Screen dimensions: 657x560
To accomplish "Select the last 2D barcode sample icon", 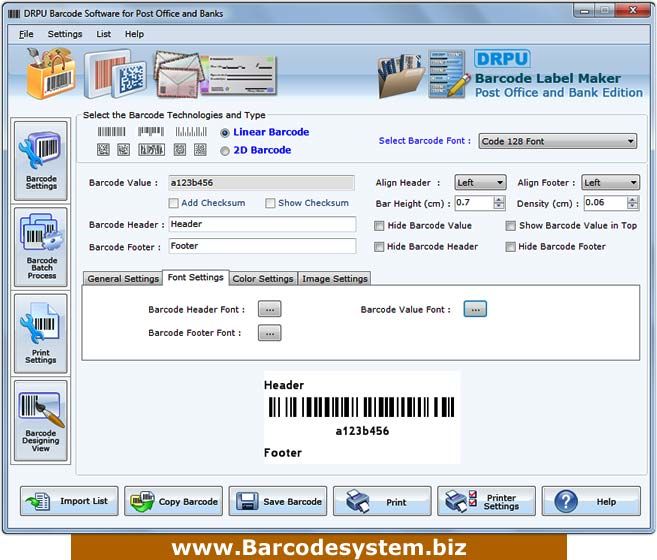I will click(x=200, y=150).
